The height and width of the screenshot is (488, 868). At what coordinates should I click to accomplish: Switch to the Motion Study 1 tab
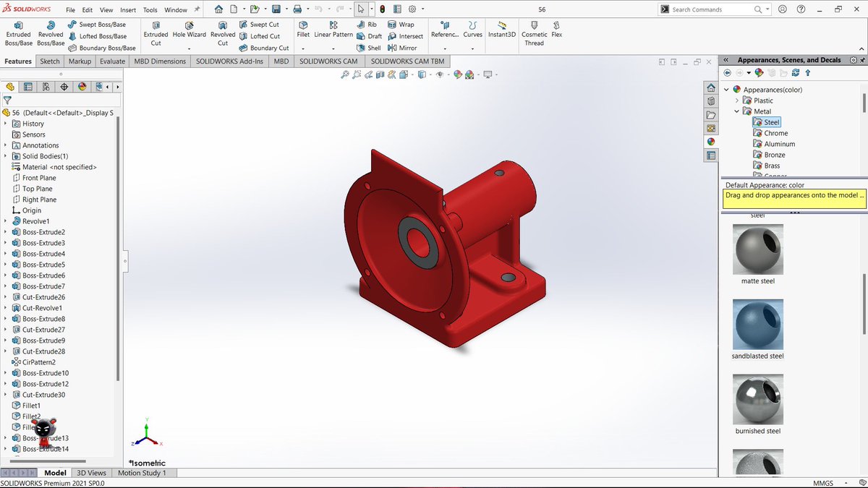coord(142,473)
